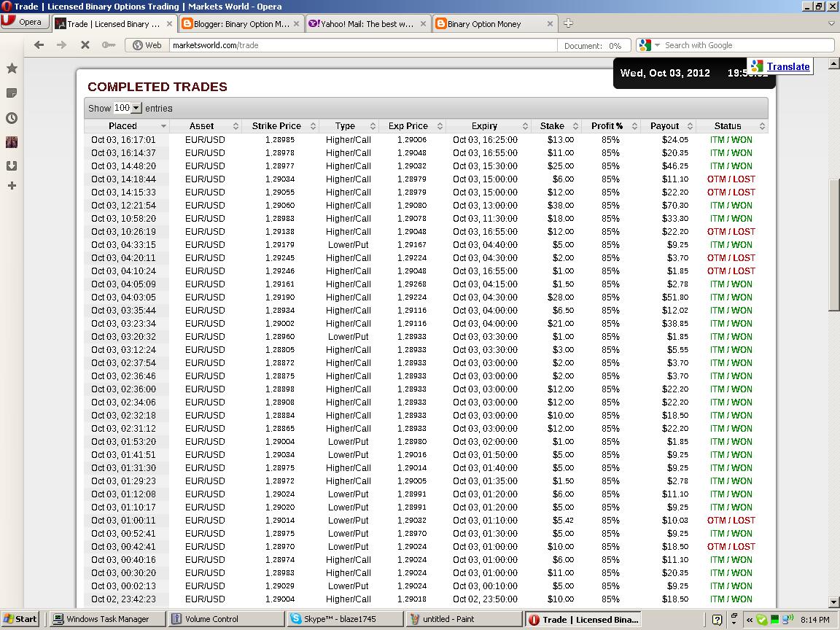This screenshot has width=840, height=630.
Task: Open Volume Control from taskbar
Action: coord(225,619)
